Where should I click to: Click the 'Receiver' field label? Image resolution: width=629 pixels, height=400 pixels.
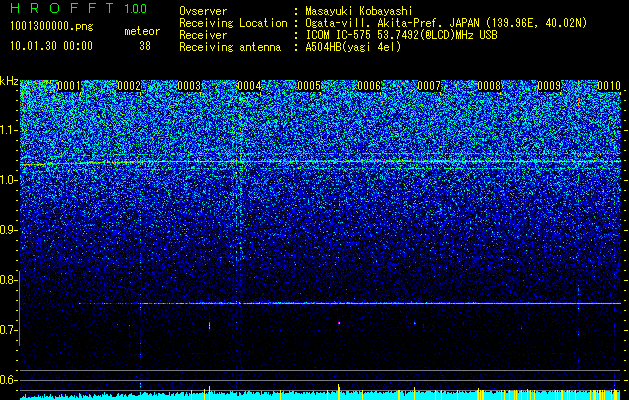point(203,35)
